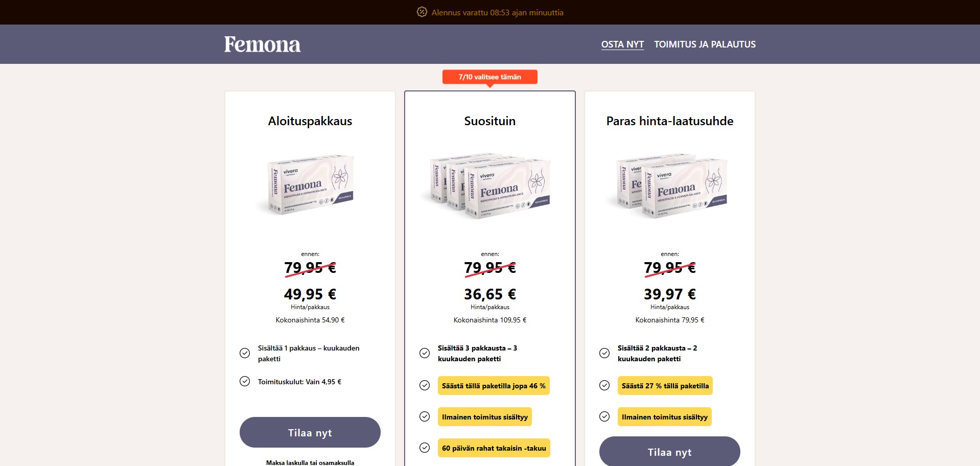This screenshot has height=466, width=980.
Task: Click the '7/10 valitsee tämän' badge
Action: (489, 77)
